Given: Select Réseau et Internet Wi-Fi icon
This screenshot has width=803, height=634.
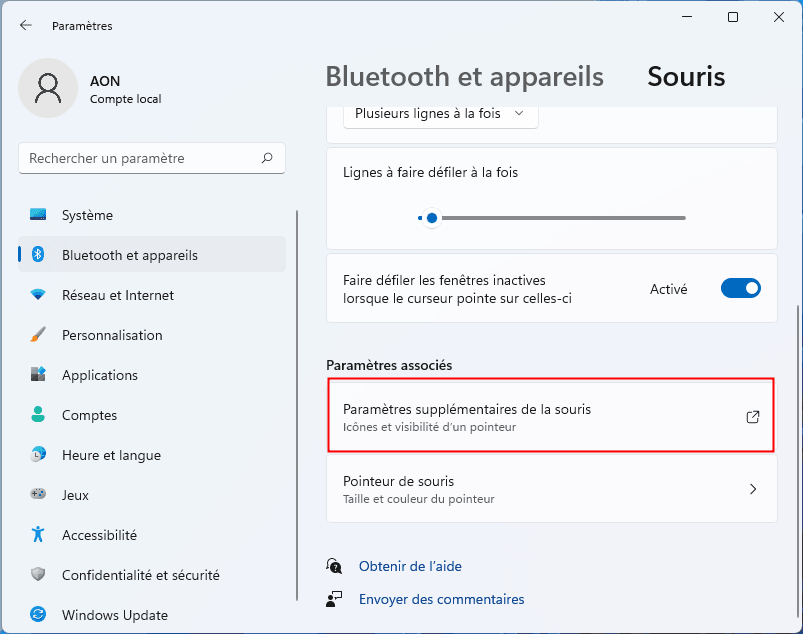Looking at the screenshot, I should coord(38,295).
